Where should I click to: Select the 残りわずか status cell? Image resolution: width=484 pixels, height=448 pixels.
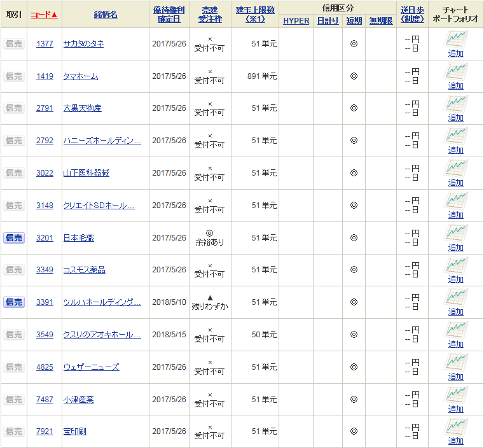[x=210, y=302]
